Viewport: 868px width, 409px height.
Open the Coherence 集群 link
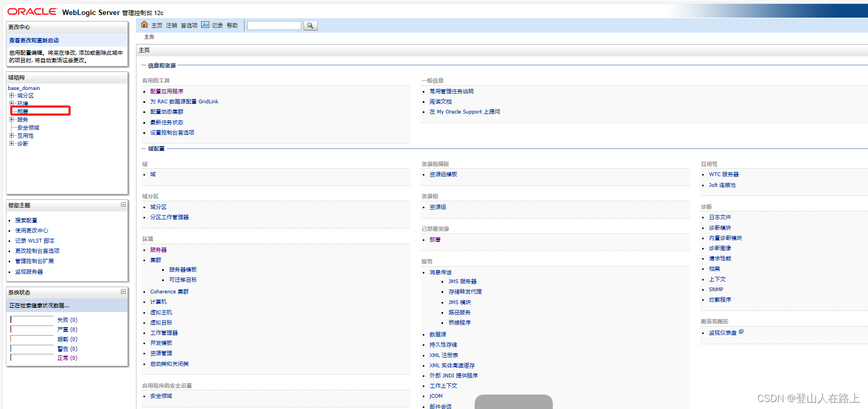pyautogui.click(x=170, y=291)
